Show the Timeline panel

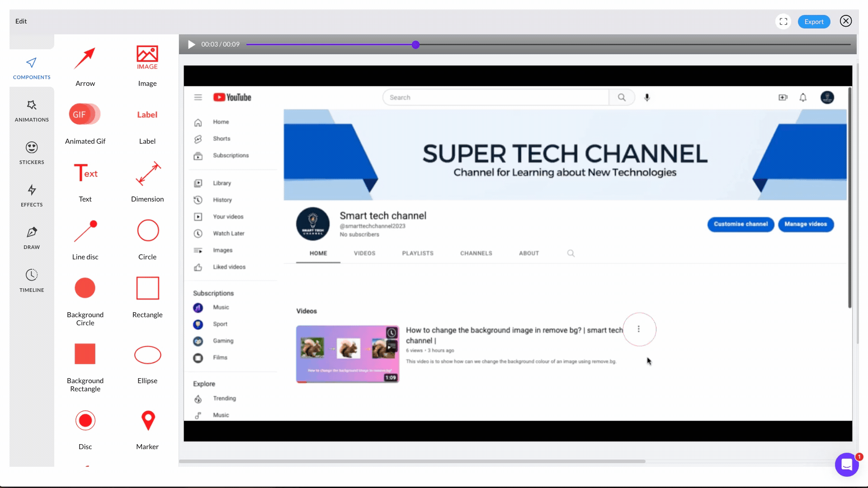click(x=32, y=281)
